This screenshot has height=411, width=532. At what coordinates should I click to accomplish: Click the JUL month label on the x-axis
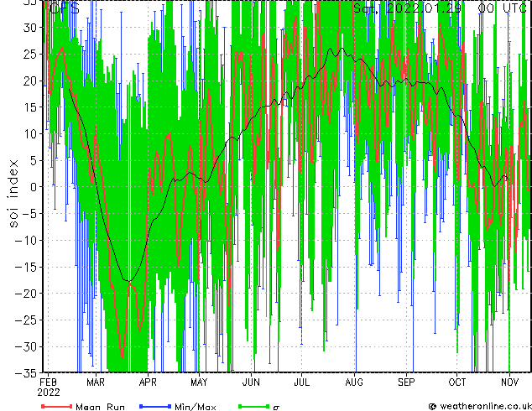click(x=301, y=382)
